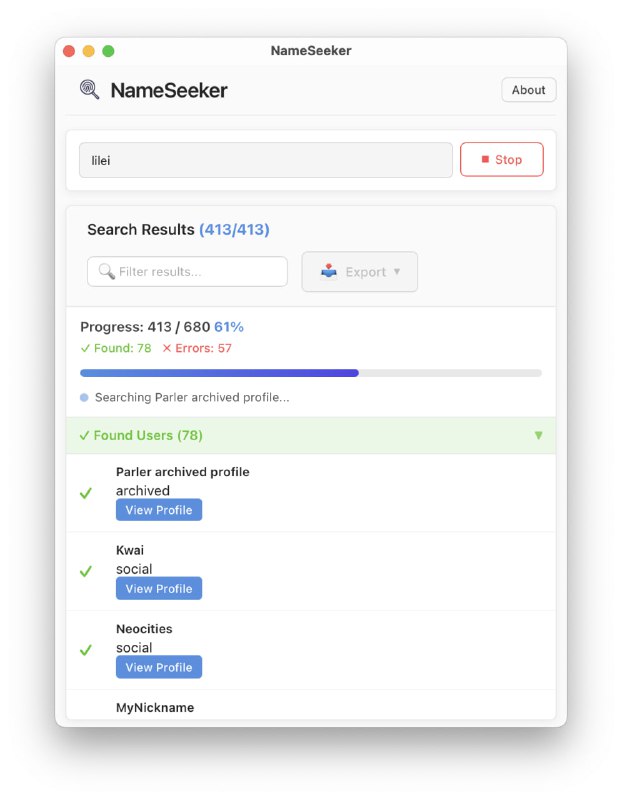View the Kwai profile
Viewport: 622px width, 800px height.
(159, 589)
